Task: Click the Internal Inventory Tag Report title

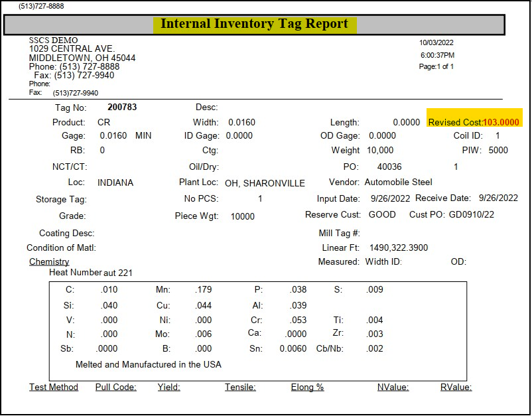Action: pos(255,25)
